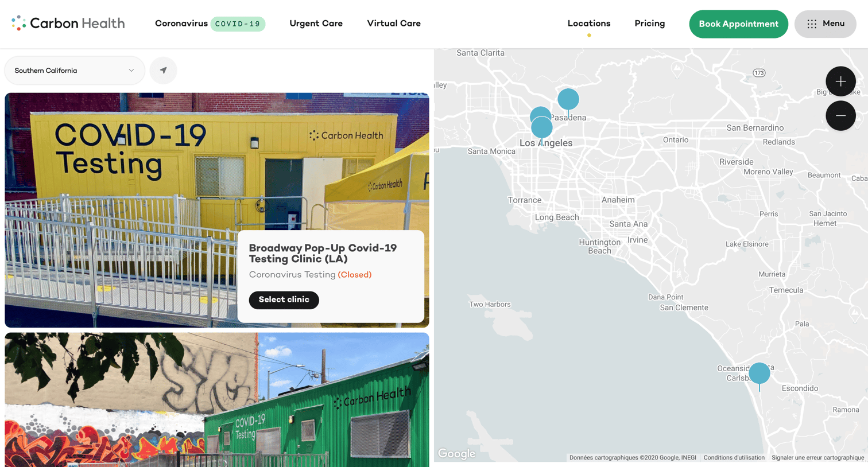Screen dimensions: 868x467
Task: Click the Long Beach map label
Action: [x=557, y=217]
